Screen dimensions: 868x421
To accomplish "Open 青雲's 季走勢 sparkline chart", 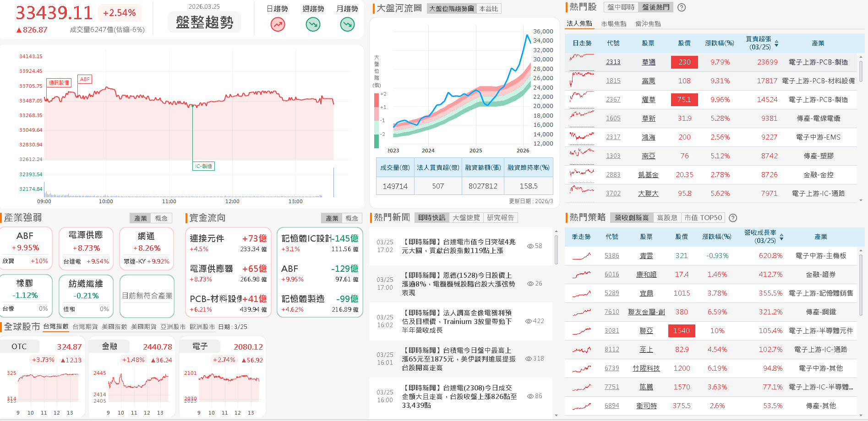I will click(581, 255).
